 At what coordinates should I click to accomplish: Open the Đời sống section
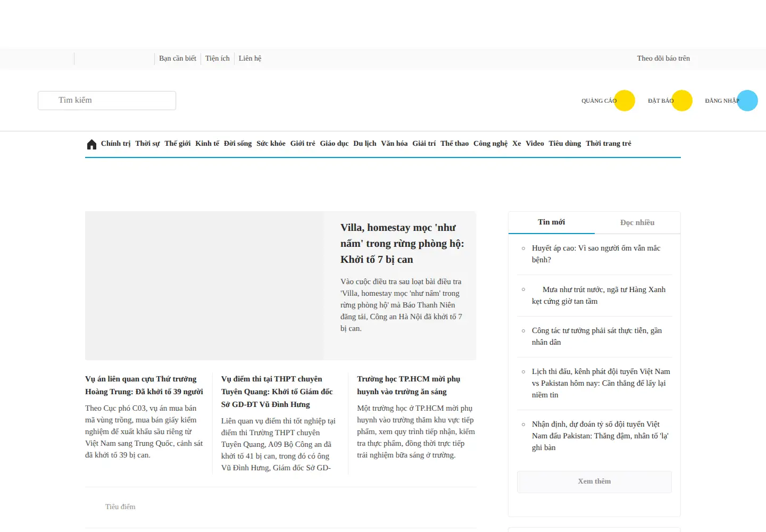pos(238,144)
